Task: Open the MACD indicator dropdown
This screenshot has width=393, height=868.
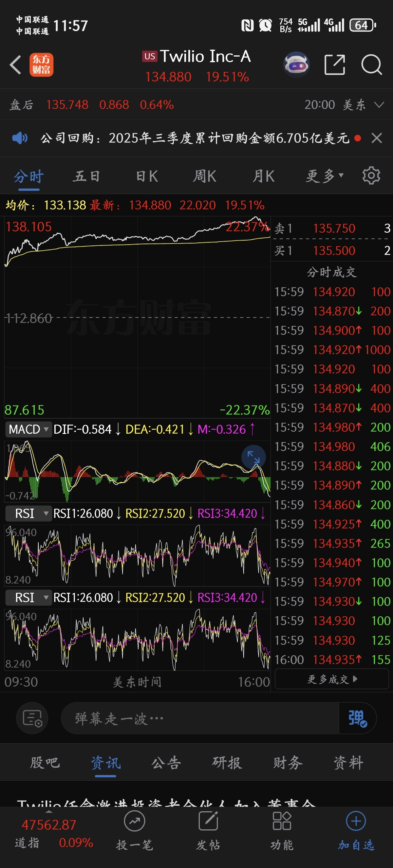Action: click(28, 429)
